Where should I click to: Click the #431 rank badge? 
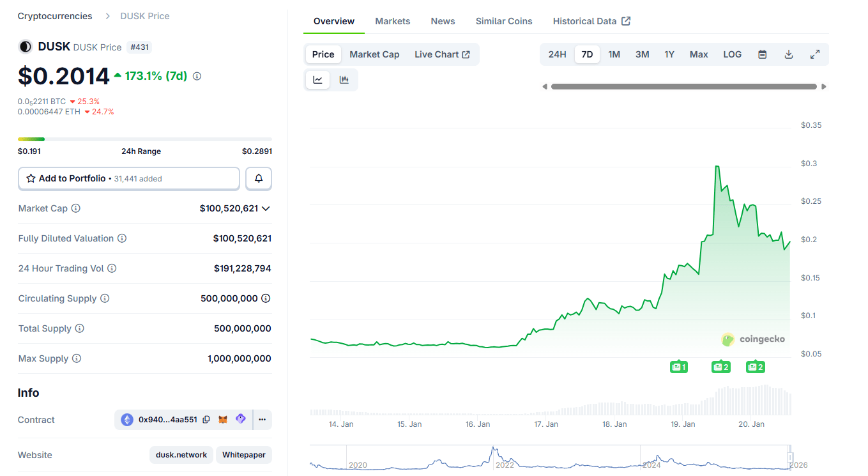point(140,47)
